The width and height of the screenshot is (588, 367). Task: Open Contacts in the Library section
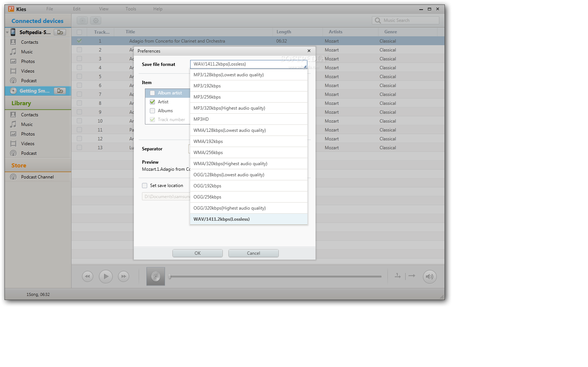click(30, 115)
